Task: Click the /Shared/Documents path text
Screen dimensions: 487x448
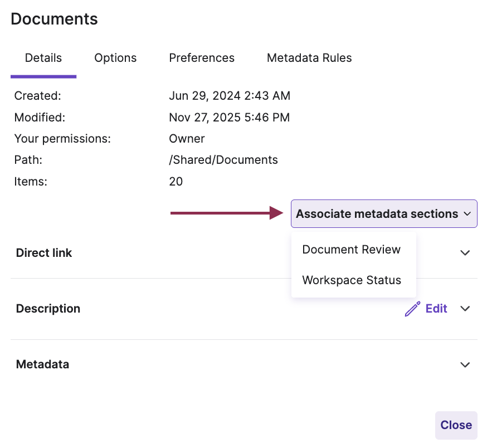Action: (x=223, y=160)
